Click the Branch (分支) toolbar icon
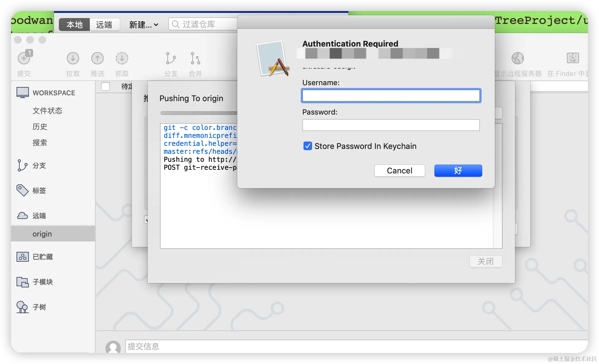This screenshot has width=599, height=364. click(171, 59)
